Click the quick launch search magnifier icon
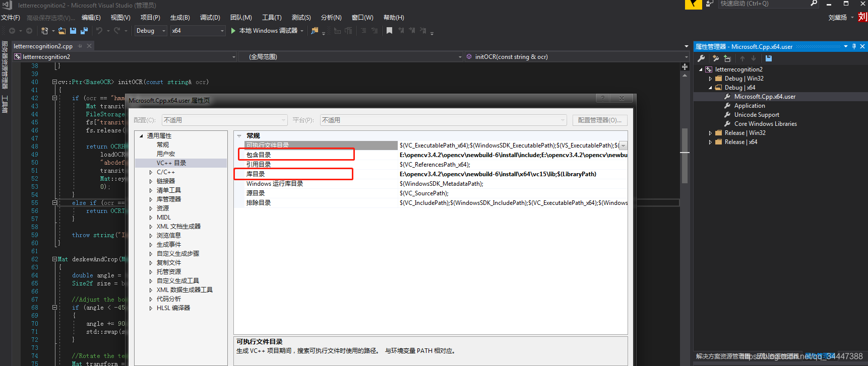 [814, 4]
